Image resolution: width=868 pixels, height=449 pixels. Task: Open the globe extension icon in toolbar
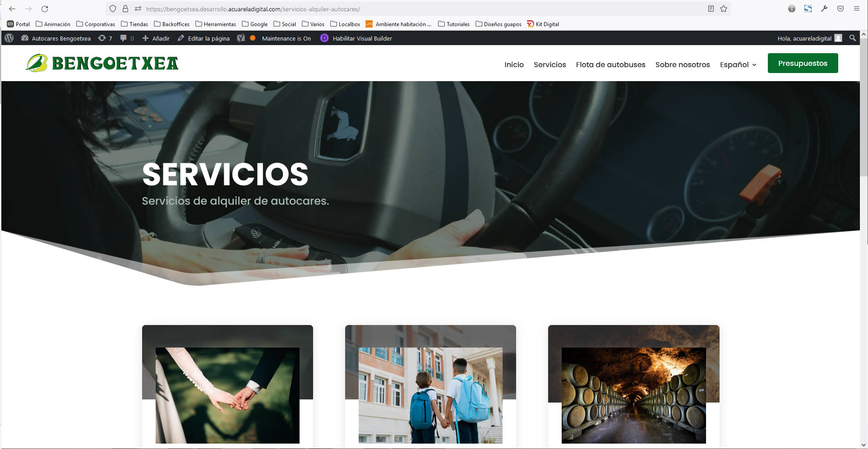(791, 9)
